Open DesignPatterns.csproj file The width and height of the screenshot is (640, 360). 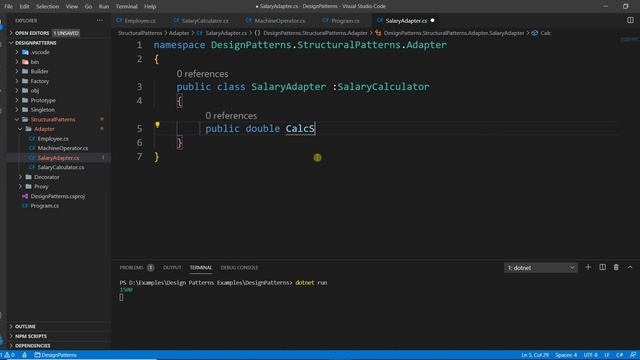click(58, 196)
